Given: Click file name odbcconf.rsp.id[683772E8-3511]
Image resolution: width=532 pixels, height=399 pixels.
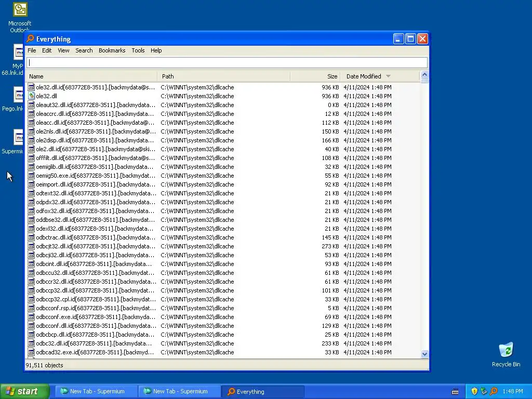Looking at the screenshot, I should pos(96,308).
